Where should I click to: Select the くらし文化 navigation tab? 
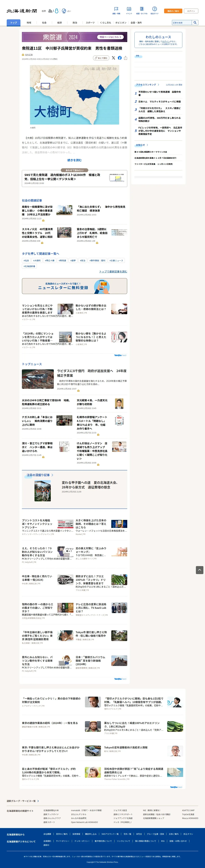[105, 23]
